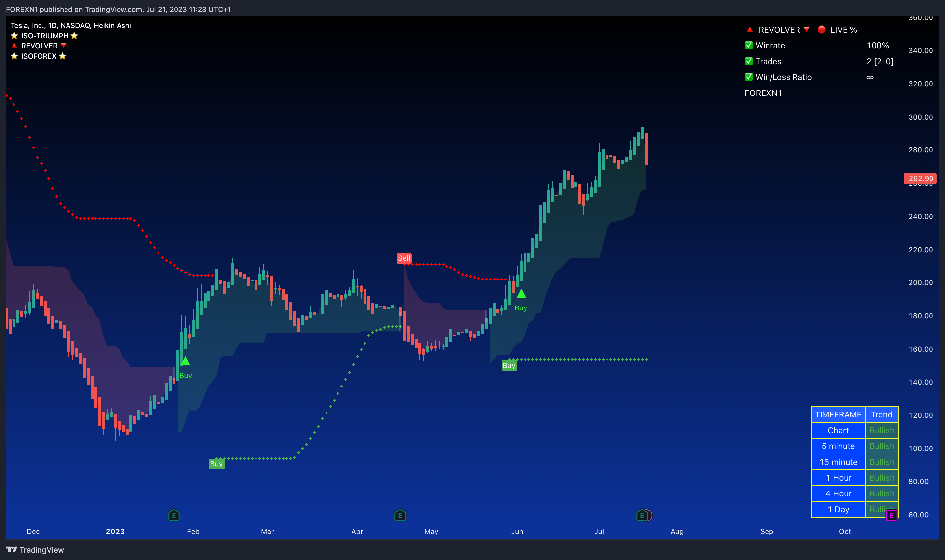
Task: Select the ISO-TRIUMPH indicator legend name
Action: coord(44,36)
